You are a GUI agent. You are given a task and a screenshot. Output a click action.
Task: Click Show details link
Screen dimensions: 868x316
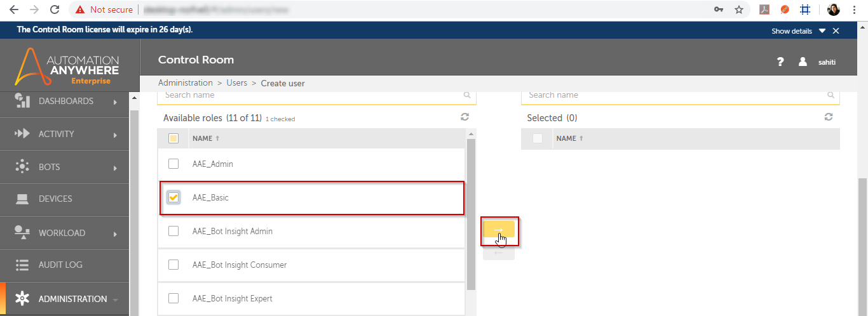[x=792, y=31]
